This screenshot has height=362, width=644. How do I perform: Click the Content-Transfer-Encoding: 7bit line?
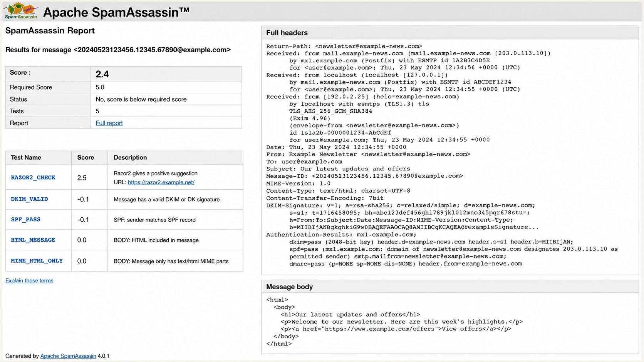click(x=325, y=198)
